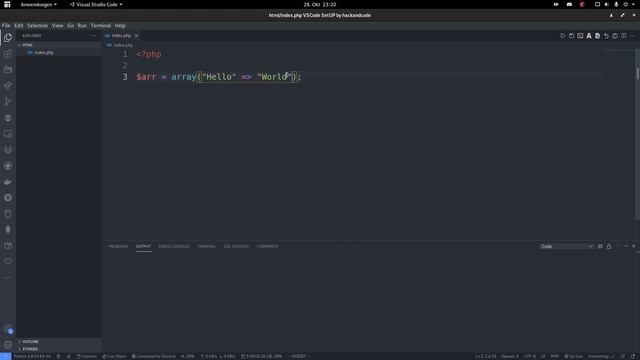Open the editor More Actions ellipsis

(632, 36)
